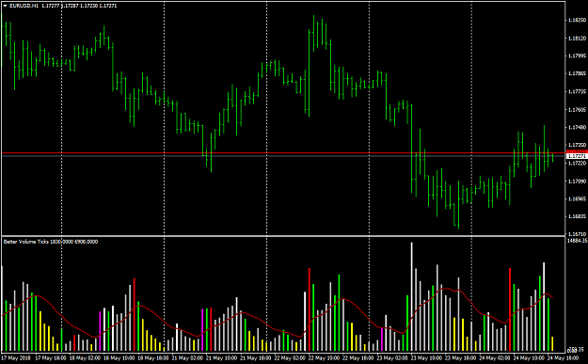Viewport: 588px width, 364px height.
Task: Click the 17 May 2018 date label
Action: click(16, 358)
